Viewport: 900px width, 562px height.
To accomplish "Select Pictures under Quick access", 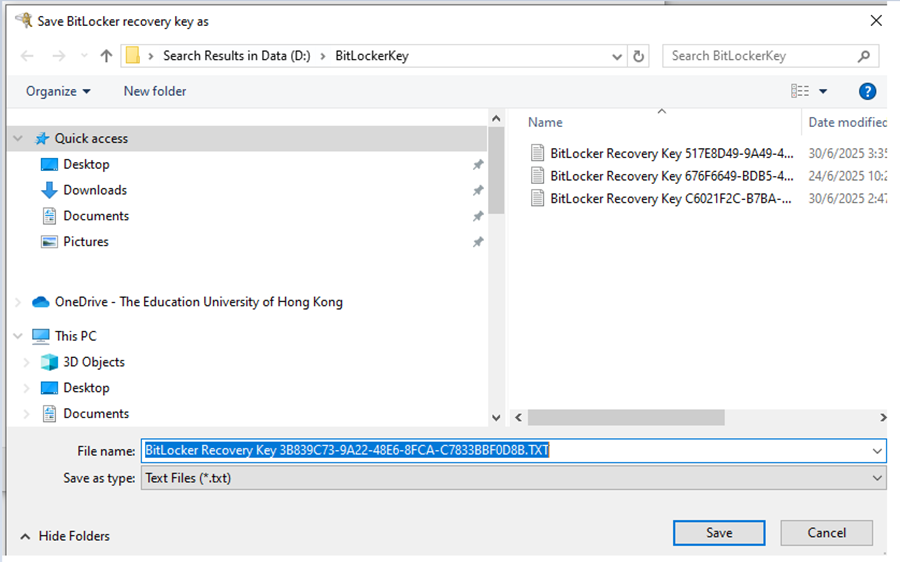I will point(86,242).
